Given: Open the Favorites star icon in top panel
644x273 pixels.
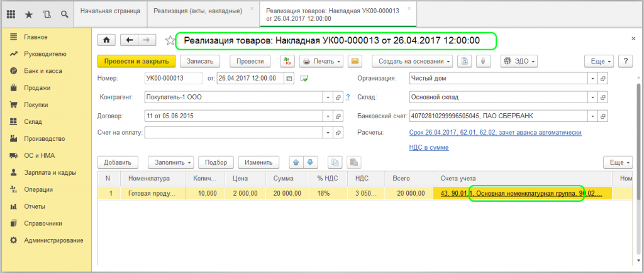Looking at the screenshot, I should [x=29, y=14].
